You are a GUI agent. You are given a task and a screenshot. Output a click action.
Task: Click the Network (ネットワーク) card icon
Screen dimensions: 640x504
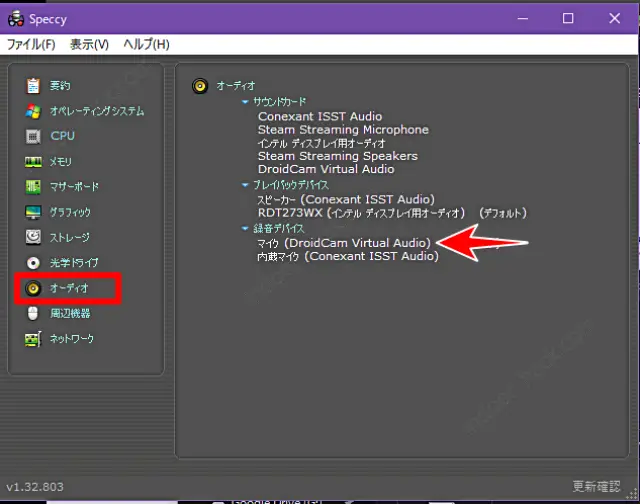tap(33, 339)
